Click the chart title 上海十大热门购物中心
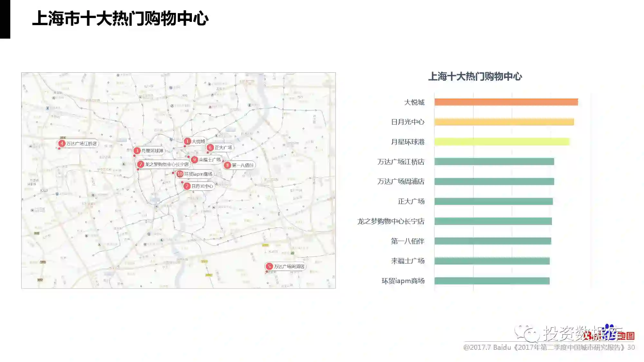 [475, 77]
